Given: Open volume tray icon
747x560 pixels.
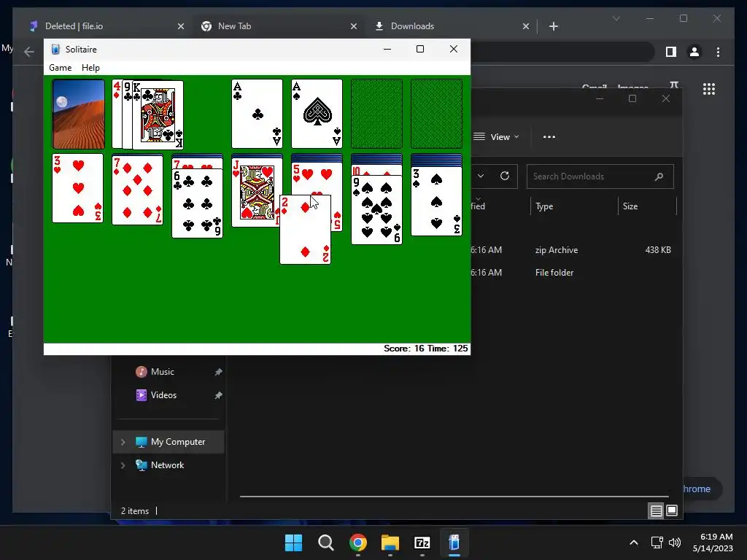Looking at the screenshot, I should tap(675, 542).
